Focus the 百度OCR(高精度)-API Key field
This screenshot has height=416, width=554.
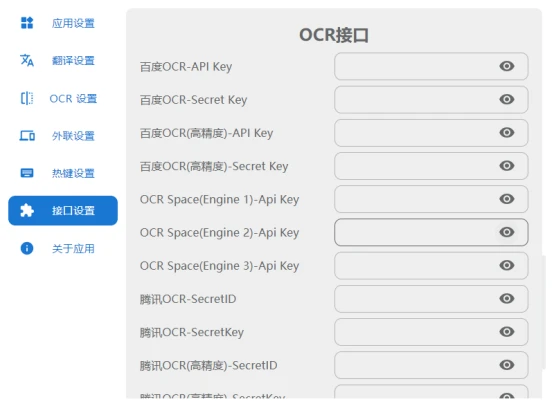click(x=431, y=133)
